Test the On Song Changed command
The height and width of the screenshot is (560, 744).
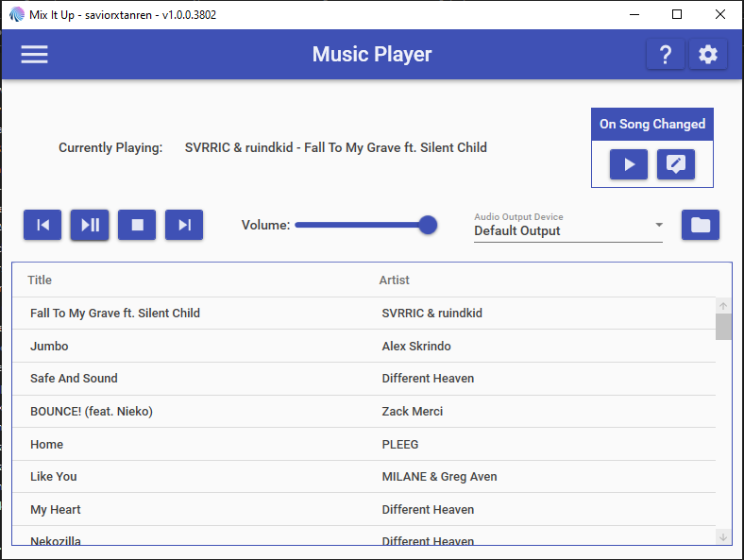629,164
